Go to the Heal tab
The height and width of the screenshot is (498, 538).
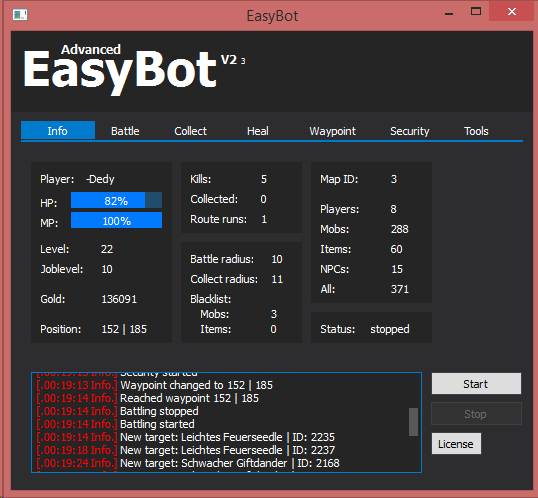coord(258,131)
